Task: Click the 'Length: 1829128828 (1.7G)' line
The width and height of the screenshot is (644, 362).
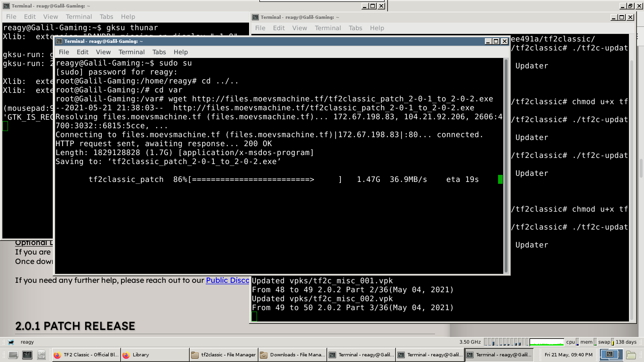Action: [185, 153]
